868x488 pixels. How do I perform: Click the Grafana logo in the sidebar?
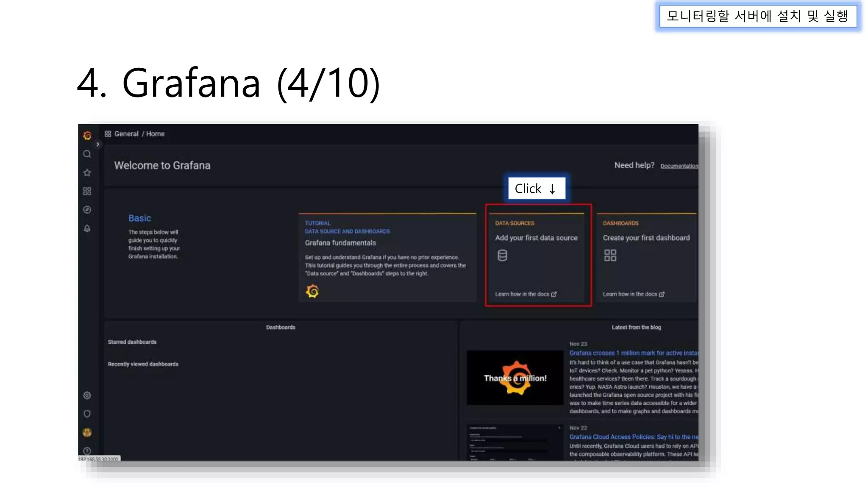(x=87, y=135)
